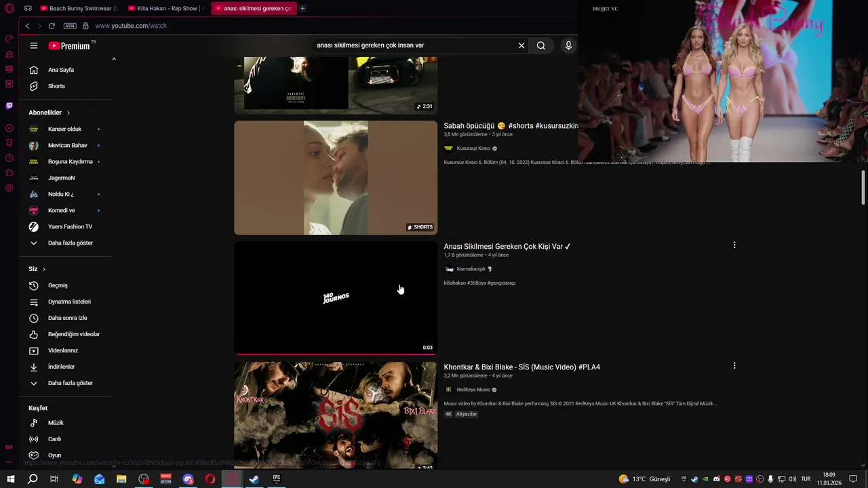Image resolution: width=868 pixels, height=488 pixels.
Task: Expand the Siz section chevron
Action: pos(44,269)
